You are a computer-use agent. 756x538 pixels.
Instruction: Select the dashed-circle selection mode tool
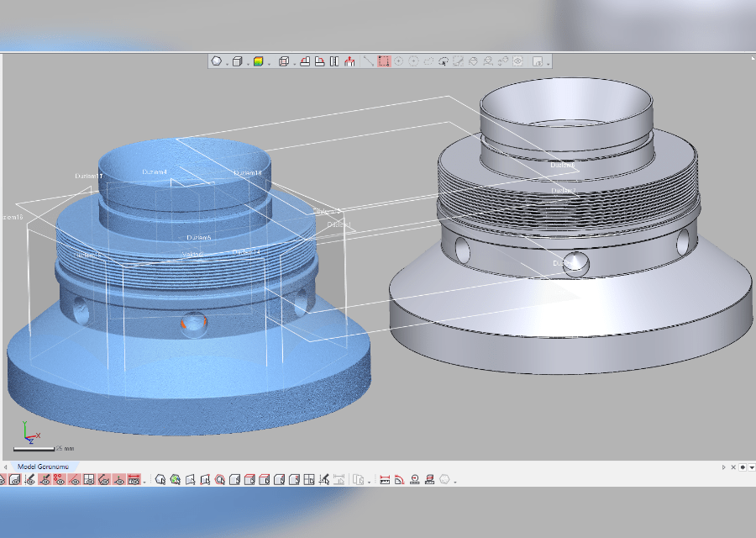413,61
